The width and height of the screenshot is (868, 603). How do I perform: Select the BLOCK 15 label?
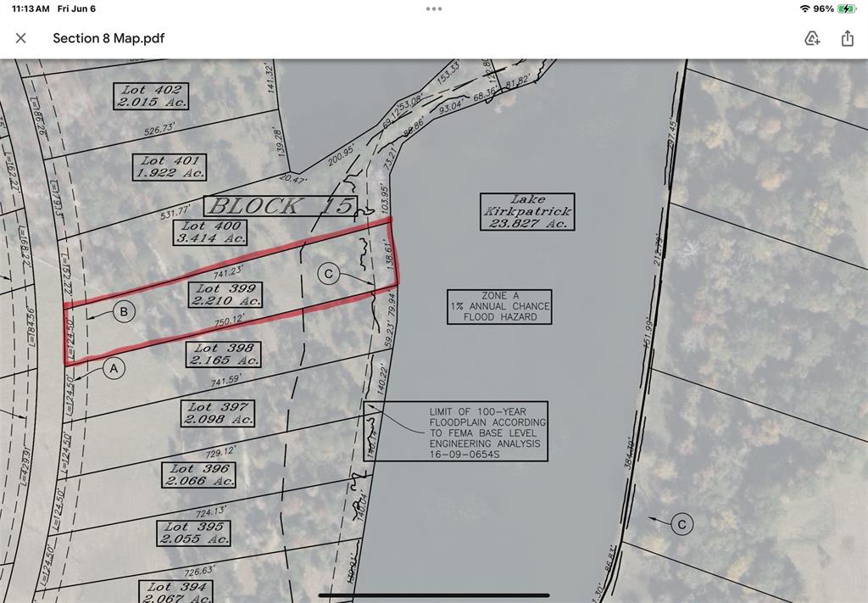point(281,206)
